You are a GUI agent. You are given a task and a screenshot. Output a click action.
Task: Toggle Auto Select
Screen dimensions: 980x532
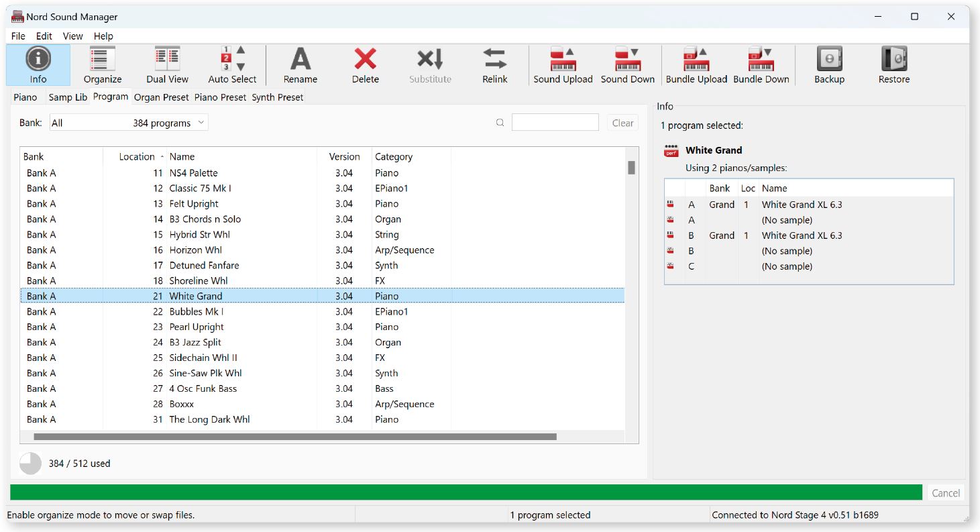pos(232,65)
